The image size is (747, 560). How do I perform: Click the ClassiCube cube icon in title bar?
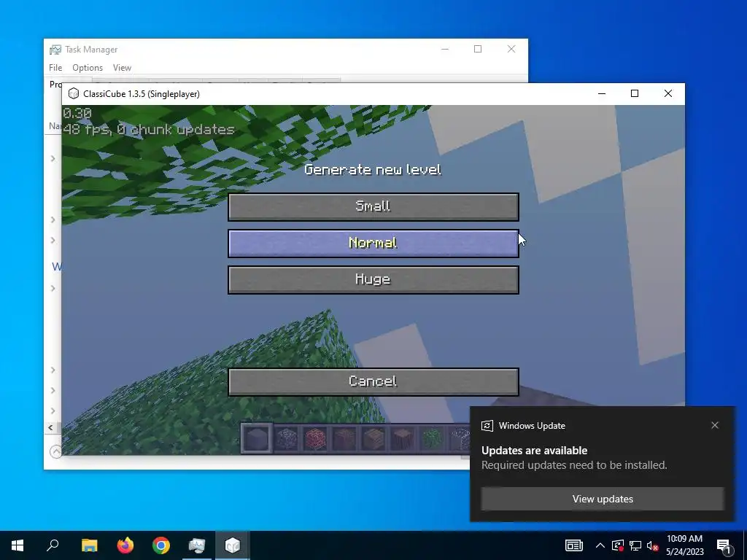74,94
